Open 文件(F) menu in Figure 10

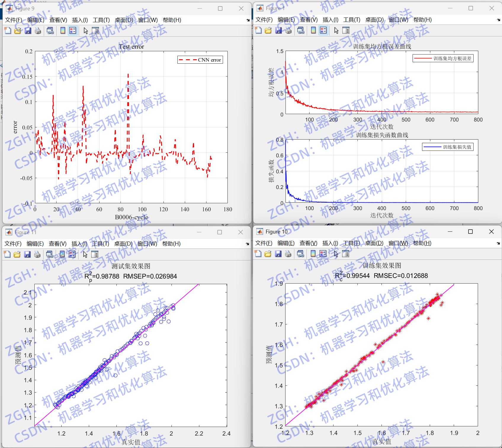pos(264,243)
